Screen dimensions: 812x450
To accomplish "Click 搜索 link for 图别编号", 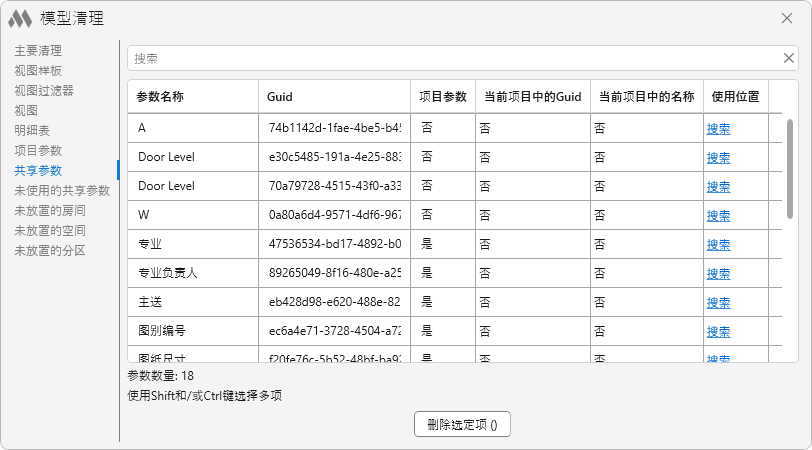I will pyautogui.click(x=718, y=331).
